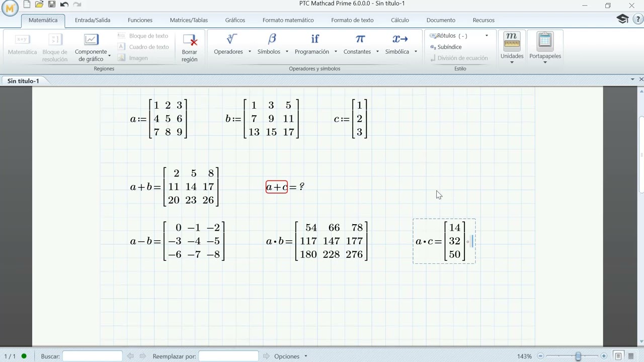This screenshot has height=362, width=644.
Task: Save the worksheet with the floppy icon
Action: point(52,5)
